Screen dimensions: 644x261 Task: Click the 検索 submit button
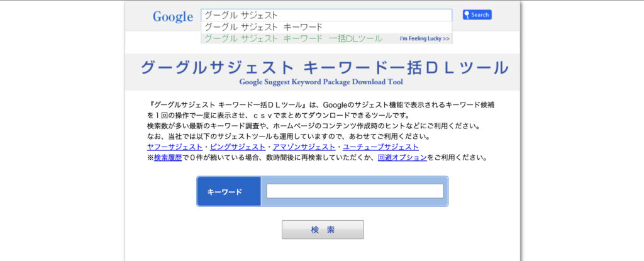323,230
